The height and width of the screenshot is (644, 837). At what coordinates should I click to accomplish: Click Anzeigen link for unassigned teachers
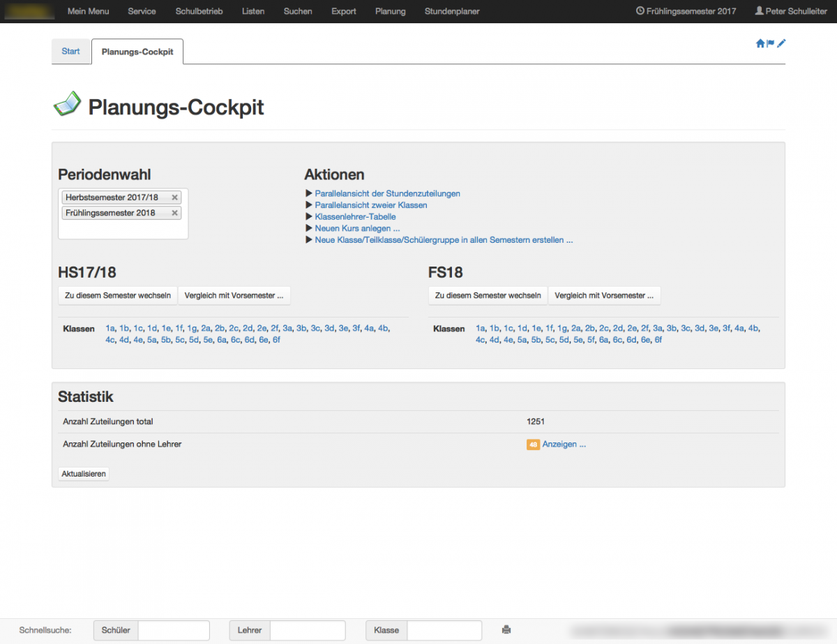pyautogui.click(x=564, y=444)
